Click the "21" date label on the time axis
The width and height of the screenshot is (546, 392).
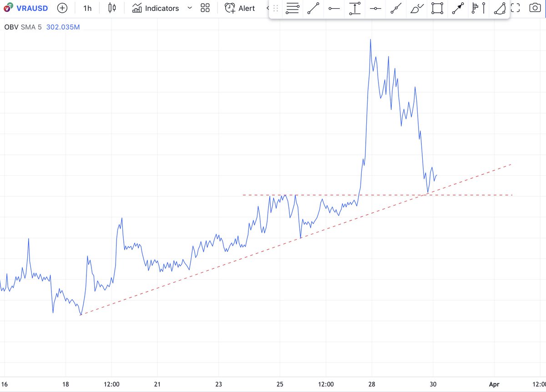157,384
